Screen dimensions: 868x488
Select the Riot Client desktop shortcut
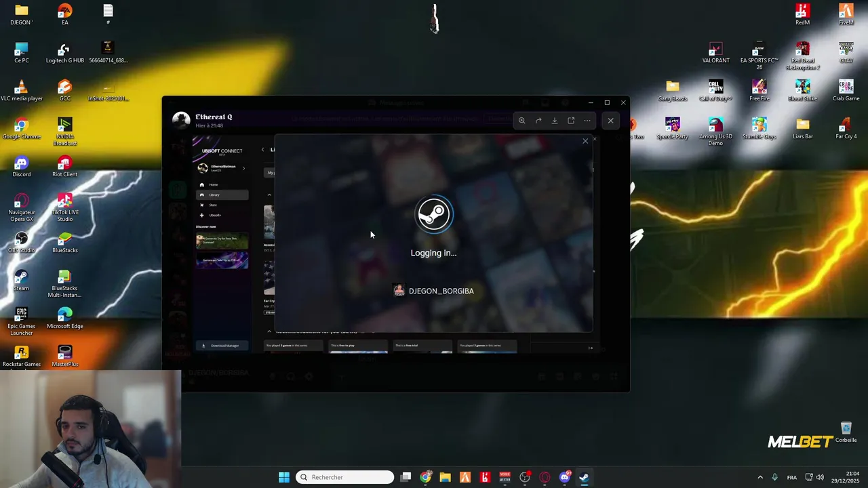[x=65, y=167]
